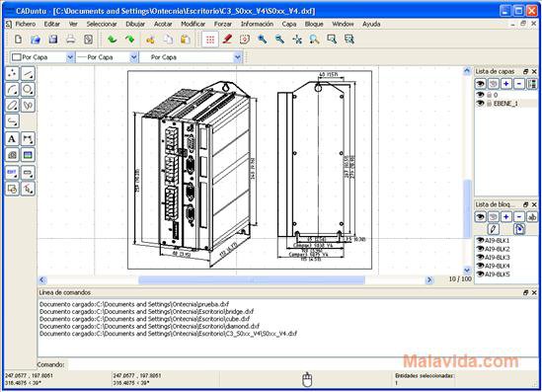Add new layer with plus button

(506, 84)
